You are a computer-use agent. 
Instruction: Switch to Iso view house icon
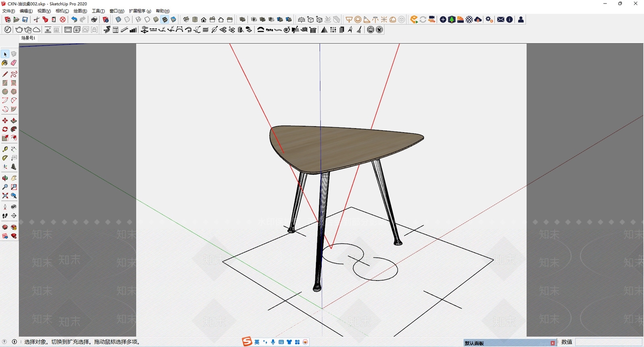(186, 19)
